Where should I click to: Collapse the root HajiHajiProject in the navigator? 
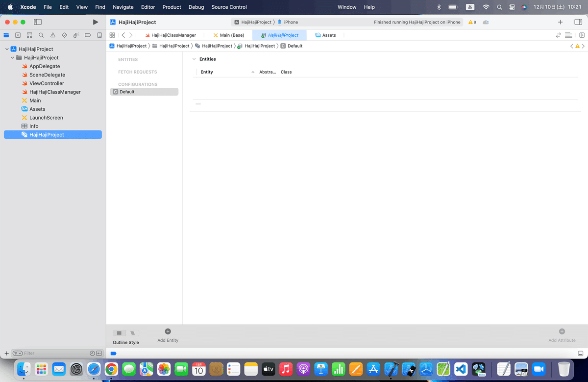coord(7,49)
